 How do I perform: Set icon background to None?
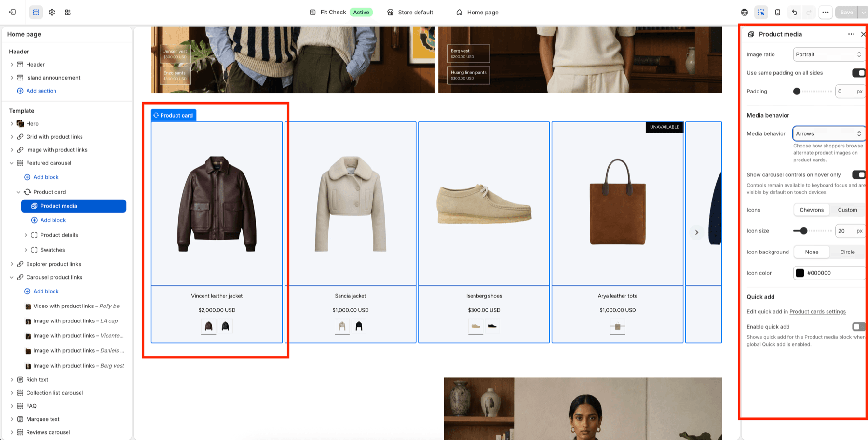tap(812, 252)
